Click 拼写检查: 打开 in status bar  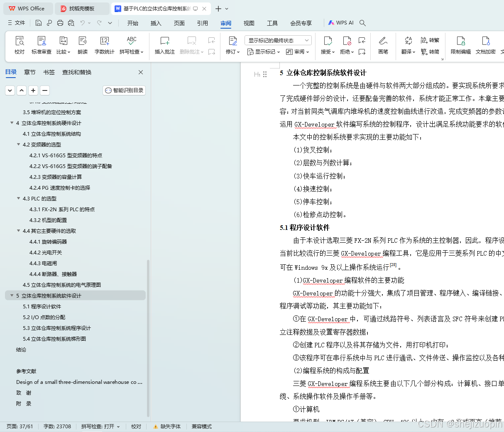[100, 427]
